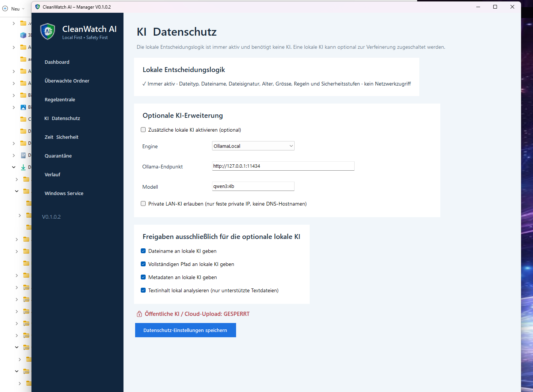Uncheck Textinhalt lokal analysieren option

click(143, 290)
